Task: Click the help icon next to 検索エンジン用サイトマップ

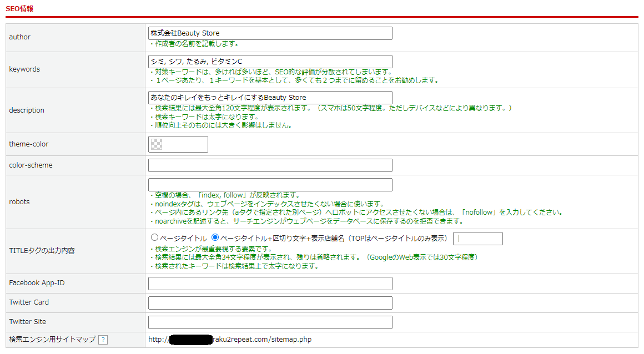Action: [103, 340]
